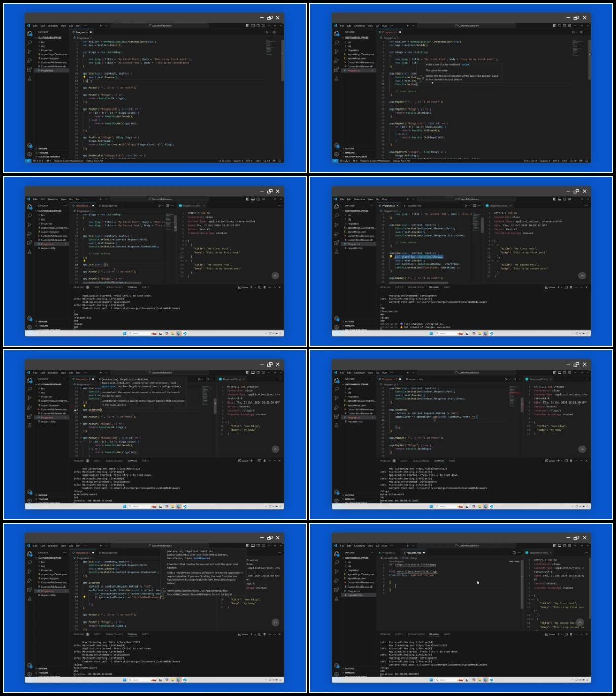
Task: Open Run menu in window editing requests.http
Action: pos(384,546)
